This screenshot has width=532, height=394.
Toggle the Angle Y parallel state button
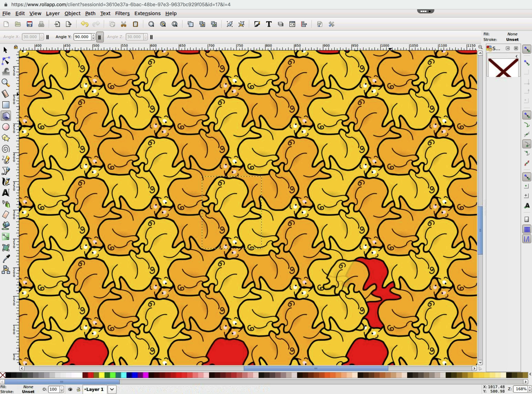click(x=100, y=37)
